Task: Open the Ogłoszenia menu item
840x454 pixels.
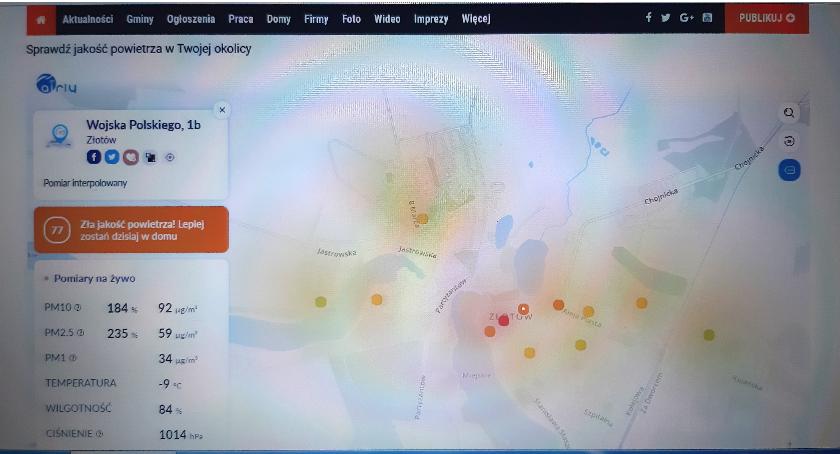Action: (x=191, y=19)
